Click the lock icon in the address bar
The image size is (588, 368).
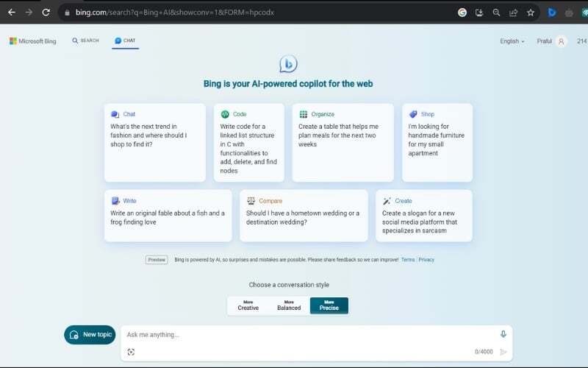(67, 13)
